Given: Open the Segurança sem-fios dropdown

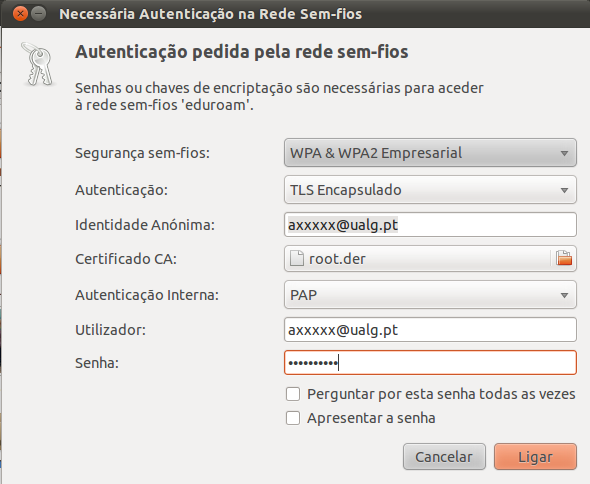Looking at the screenshot, I should (430, 153).
